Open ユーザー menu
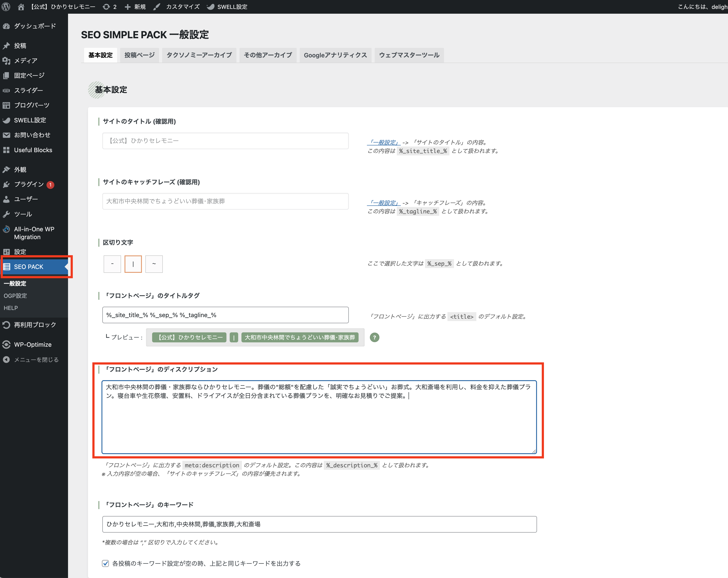 point(34,199)
